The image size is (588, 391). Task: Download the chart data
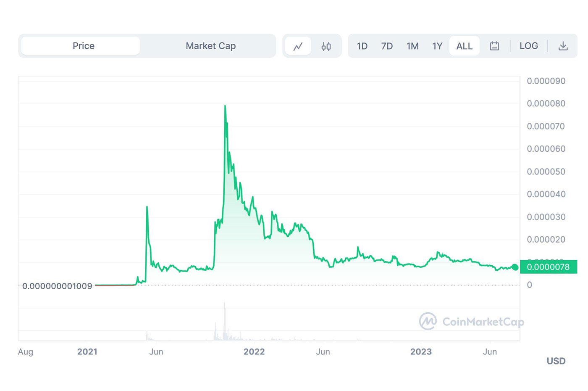click(563, 46)
